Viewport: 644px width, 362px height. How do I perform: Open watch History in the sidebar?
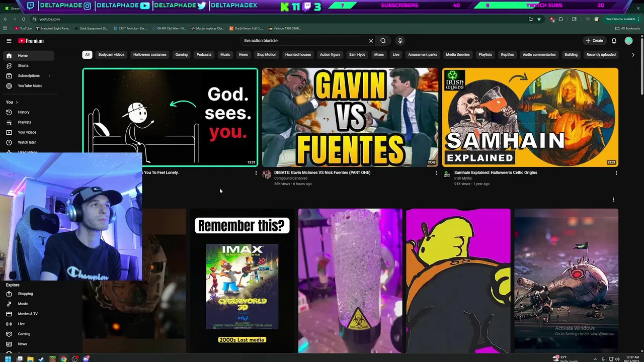tap(29, 112)
